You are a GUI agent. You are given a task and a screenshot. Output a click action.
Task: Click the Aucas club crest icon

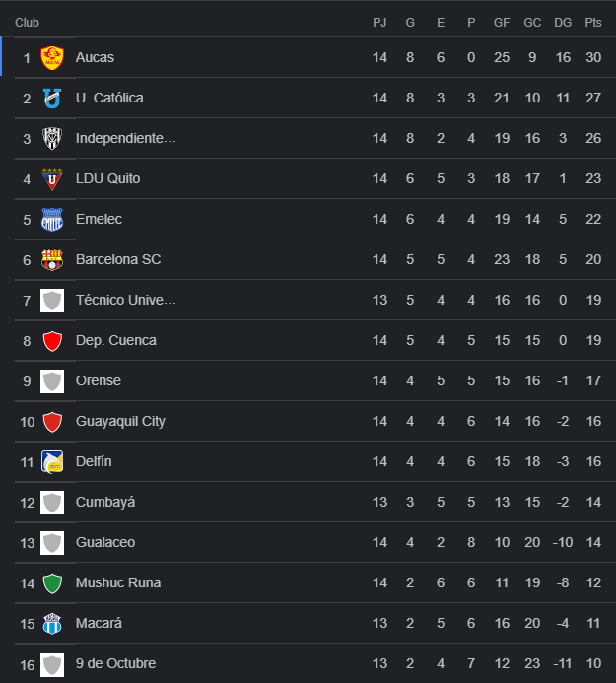click(x=52, y=58)
